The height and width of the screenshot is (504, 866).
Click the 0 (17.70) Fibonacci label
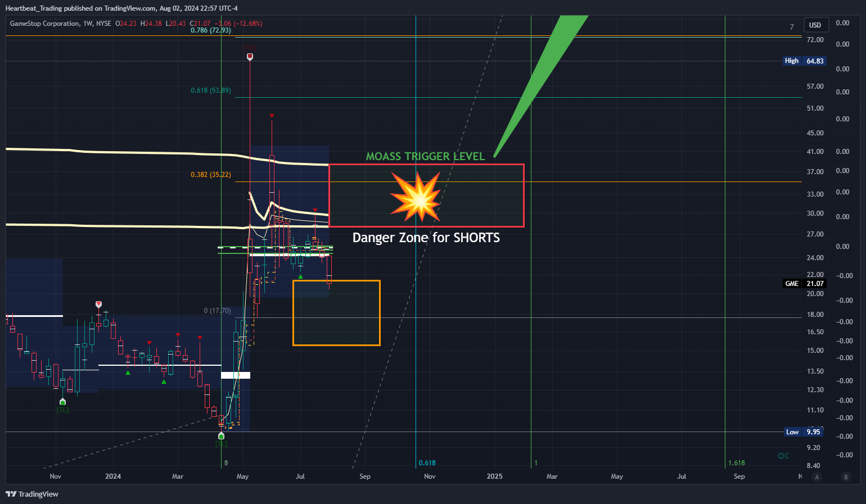tap(217, 311)
